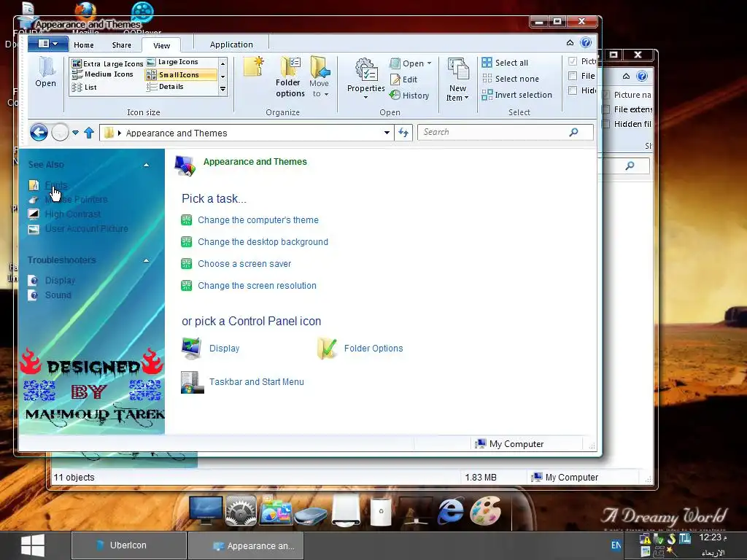This screenshot has height=560, width=747.
Task: Click Select none in the ribbon
Action: (x=510, y=79)
